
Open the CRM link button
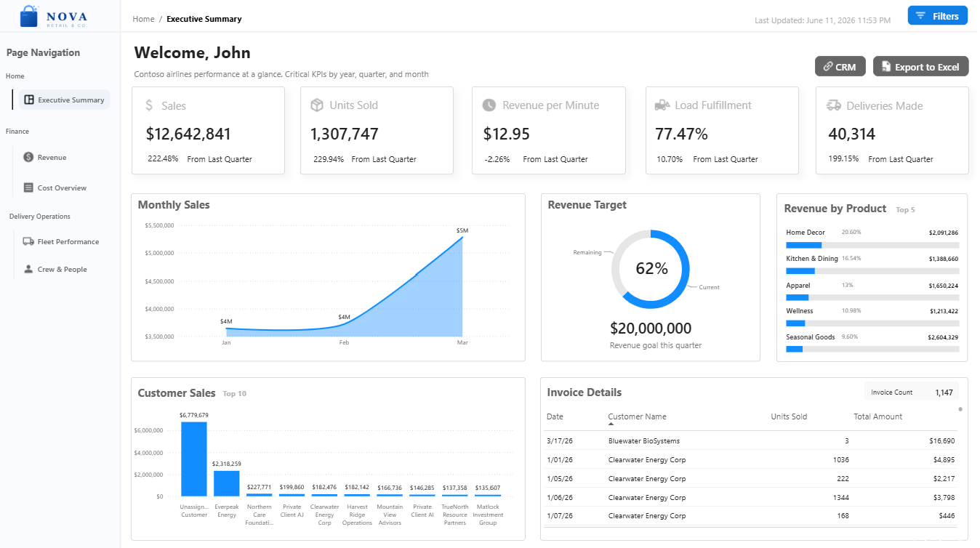click(839, 66)
